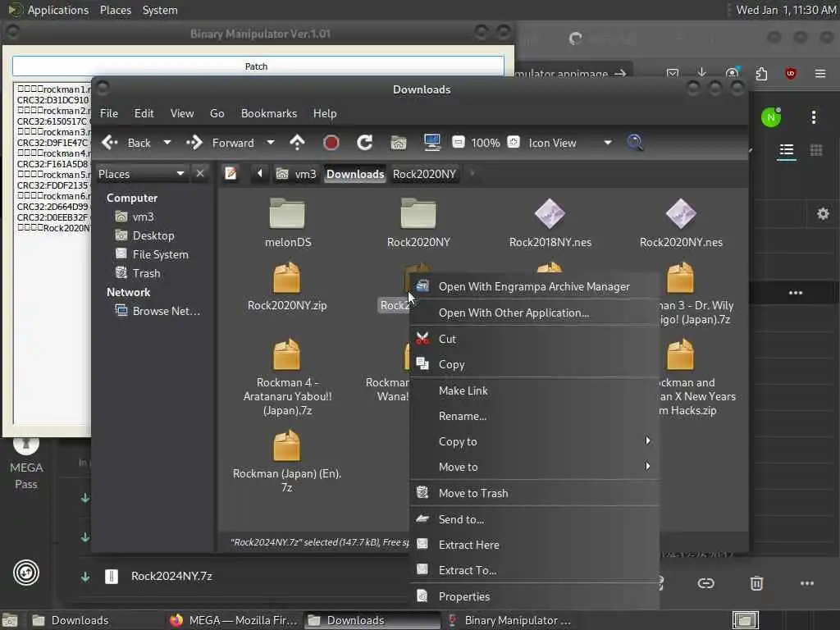Expand the Move to submenu
This screenshot has width=840, height=630.
534,467
